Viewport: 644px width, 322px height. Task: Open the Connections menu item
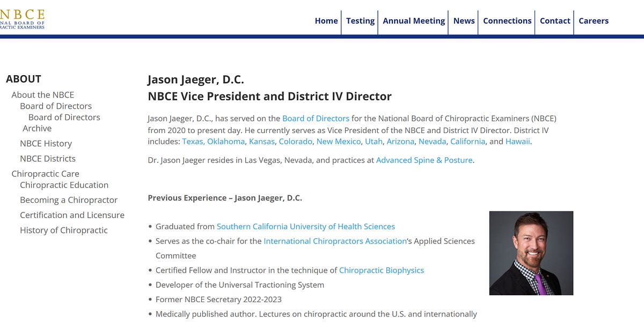tap(507, 21)
